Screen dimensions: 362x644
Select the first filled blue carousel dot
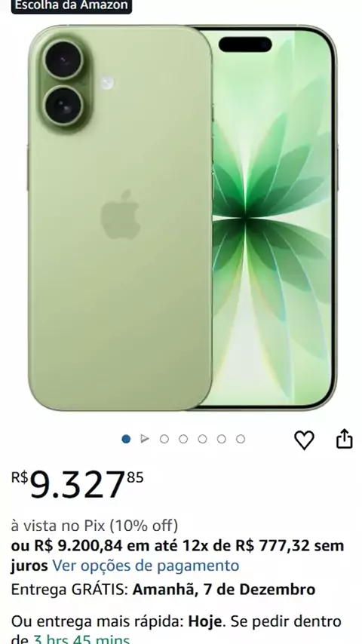(x=126, y=439)
